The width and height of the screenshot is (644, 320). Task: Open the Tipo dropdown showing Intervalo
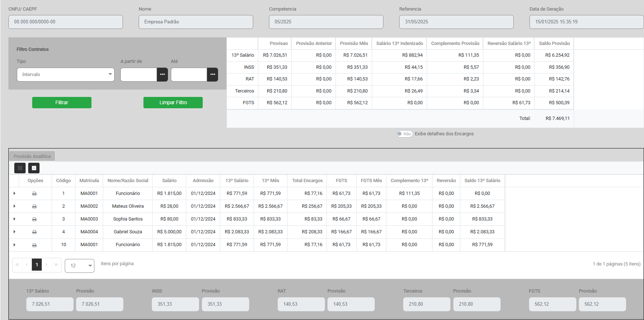(x=65, y=75)
